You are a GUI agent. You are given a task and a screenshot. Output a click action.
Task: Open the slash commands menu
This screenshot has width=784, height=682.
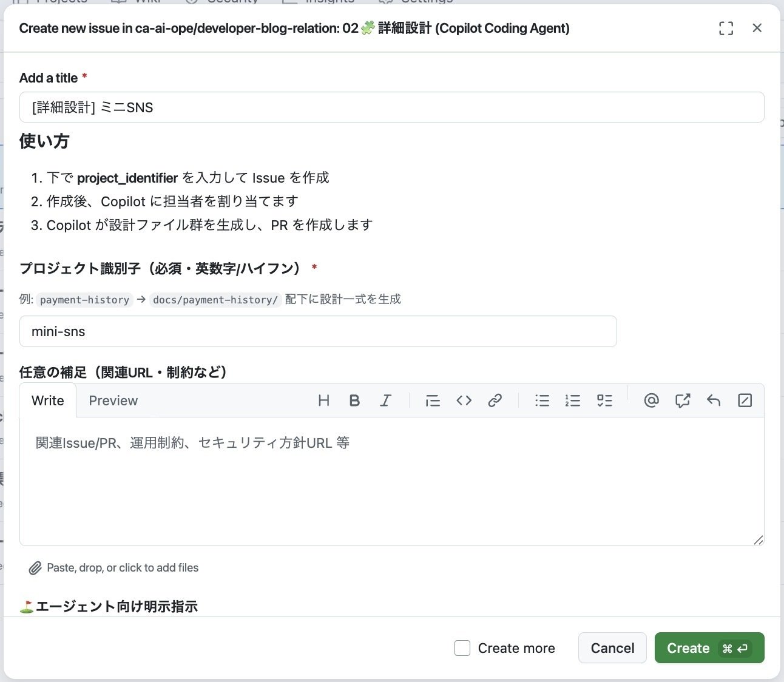coord(745,400)
